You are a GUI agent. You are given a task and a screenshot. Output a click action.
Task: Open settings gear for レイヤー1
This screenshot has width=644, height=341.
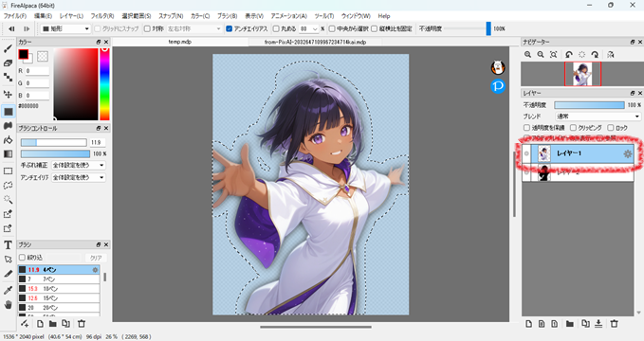coord(628,153)
